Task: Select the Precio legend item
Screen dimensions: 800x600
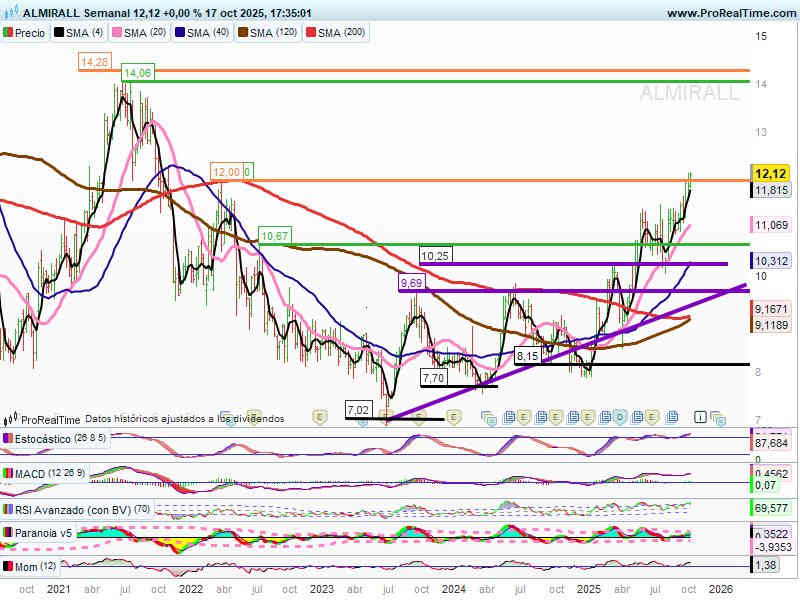Action: tap(25, 33)
